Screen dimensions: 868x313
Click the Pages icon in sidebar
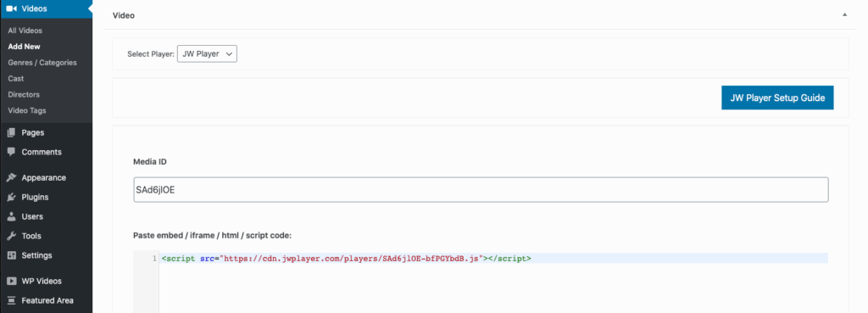click(11, 133)
